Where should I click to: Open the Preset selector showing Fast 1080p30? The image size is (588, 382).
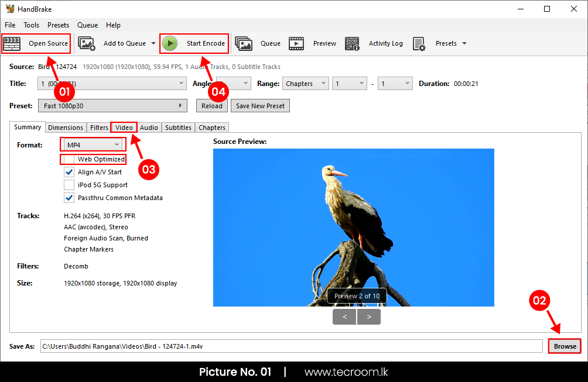coord(112,105)
